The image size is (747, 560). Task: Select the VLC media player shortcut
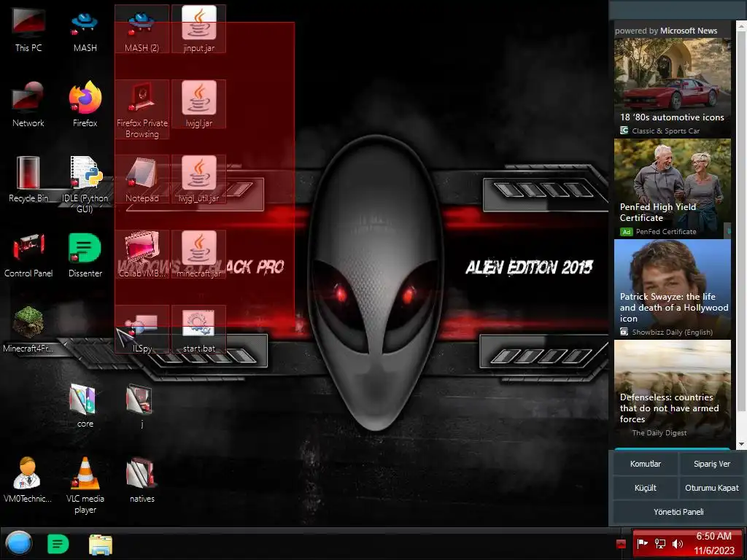pos(85,485)
